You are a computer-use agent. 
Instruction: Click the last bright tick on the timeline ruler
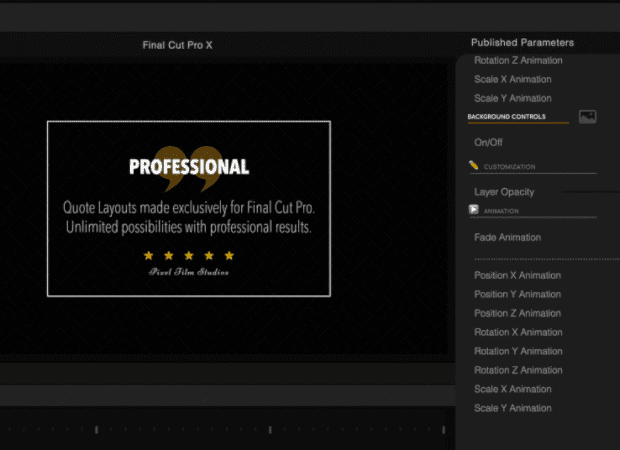pos(444,429)
